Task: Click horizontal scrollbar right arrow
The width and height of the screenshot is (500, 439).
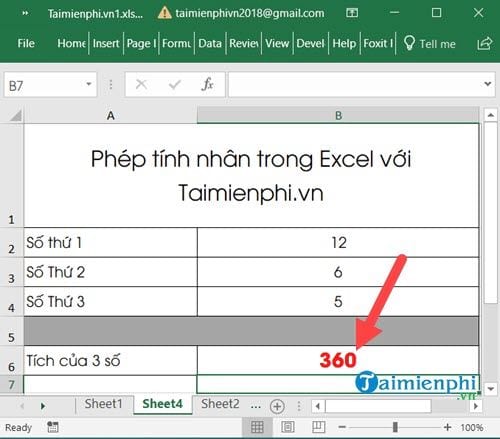Action: [x=476, y=406]
